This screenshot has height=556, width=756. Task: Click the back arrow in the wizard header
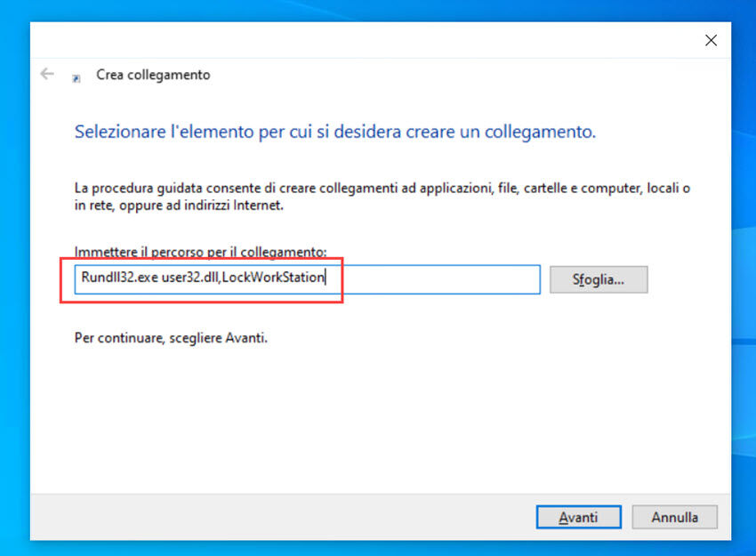click(46, 74)
